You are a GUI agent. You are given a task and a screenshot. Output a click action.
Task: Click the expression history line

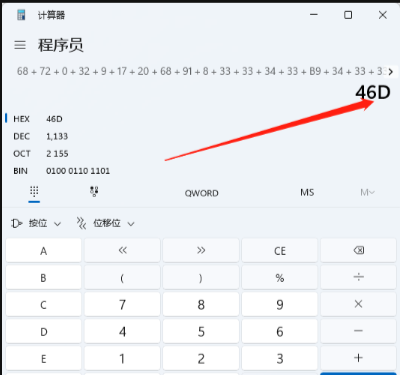tap(201, 71)
